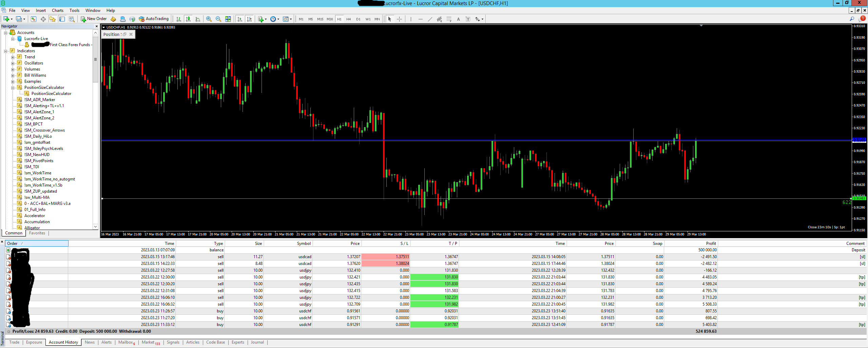Image resolution: width=868 pixels, height=348 pixels.
Task: Select the H4 timeframe
Action: [349, 19]
